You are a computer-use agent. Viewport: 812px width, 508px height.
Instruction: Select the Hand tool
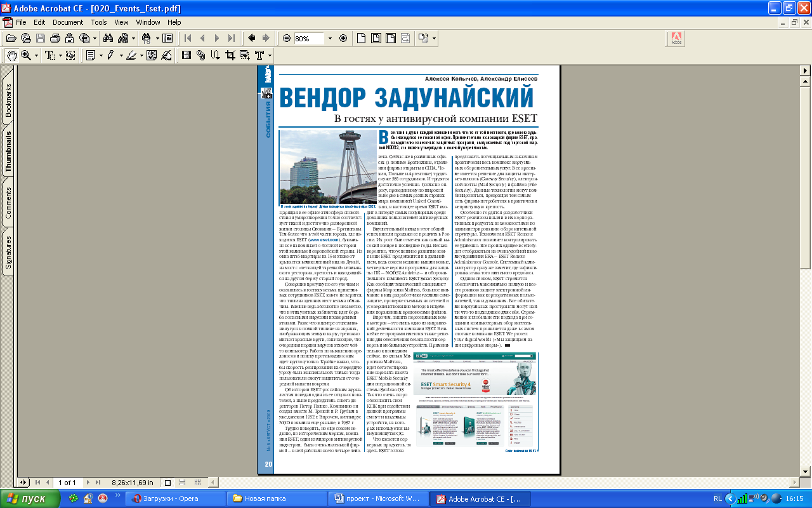pos(11,55)
